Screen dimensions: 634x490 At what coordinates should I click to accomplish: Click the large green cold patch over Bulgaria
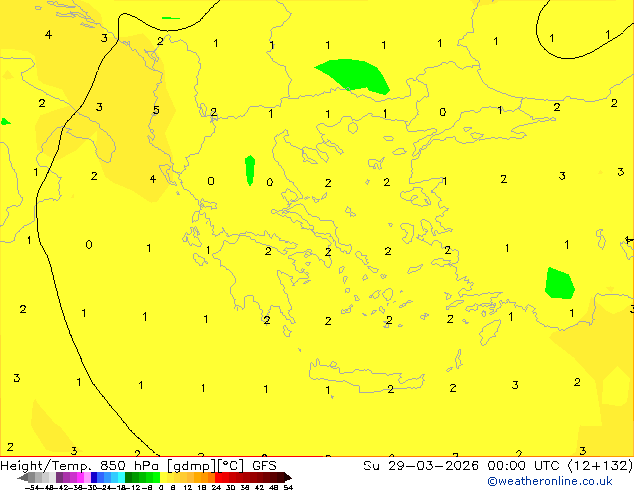coord(354,76)
